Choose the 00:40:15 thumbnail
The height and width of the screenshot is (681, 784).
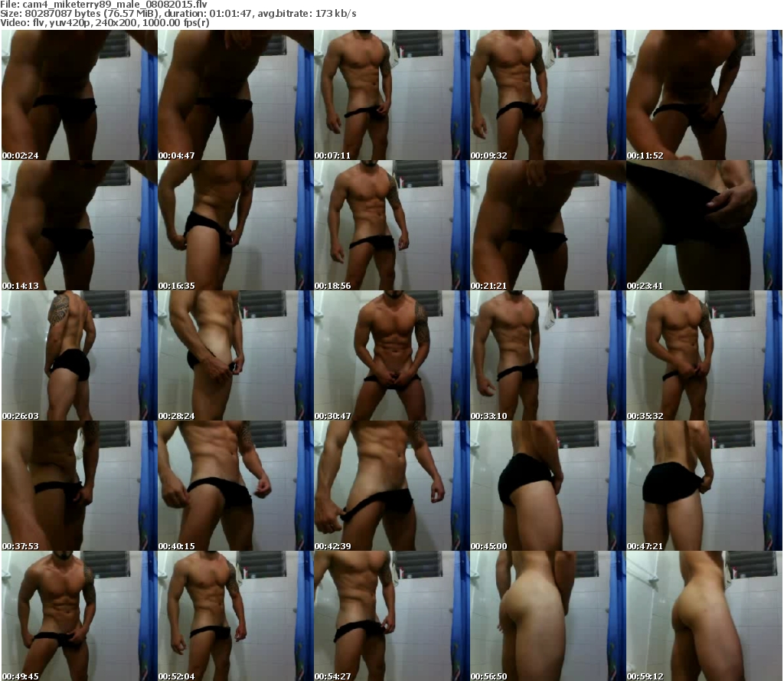[236, 486]
